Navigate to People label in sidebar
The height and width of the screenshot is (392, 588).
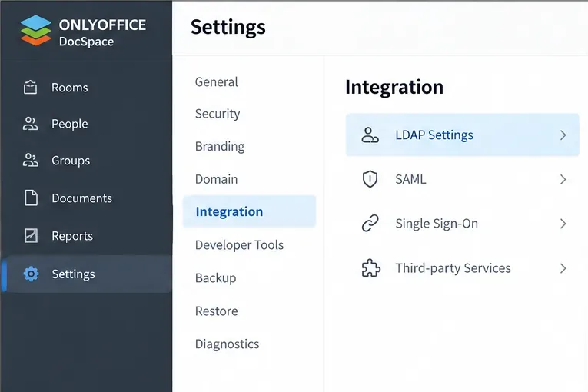coord(70,124)
